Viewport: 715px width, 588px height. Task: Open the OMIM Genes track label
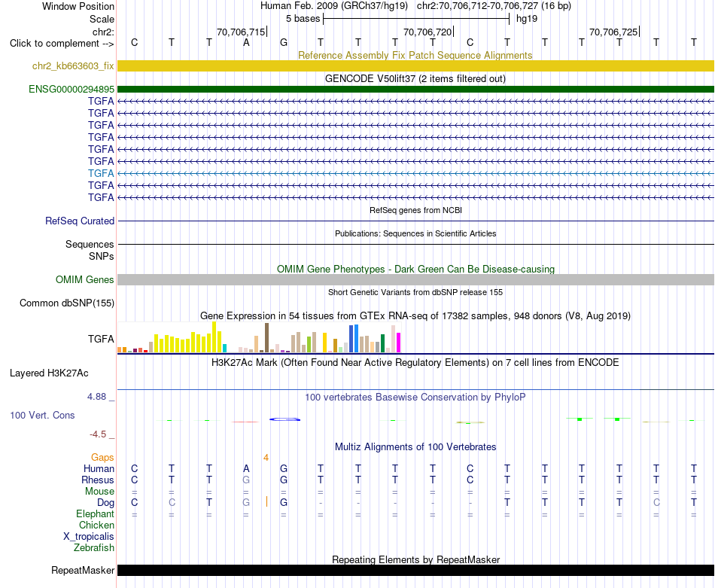[85, 279]
